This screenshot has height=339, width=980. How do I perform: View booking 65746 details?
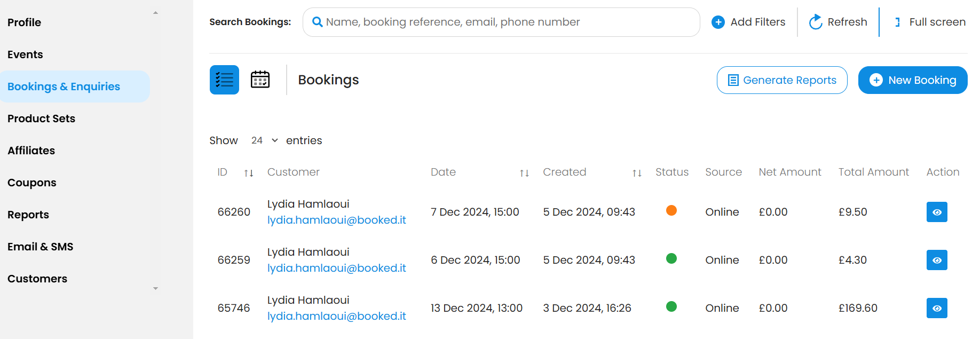pyautogui.click(x=936, y=308)
